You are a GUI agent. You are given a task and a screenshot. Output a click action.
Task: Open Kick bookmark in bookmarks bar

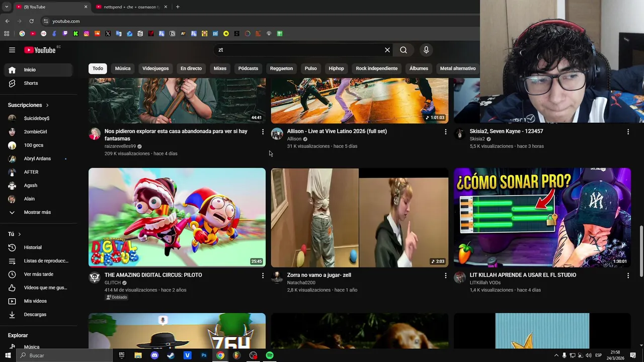point(75,34)
